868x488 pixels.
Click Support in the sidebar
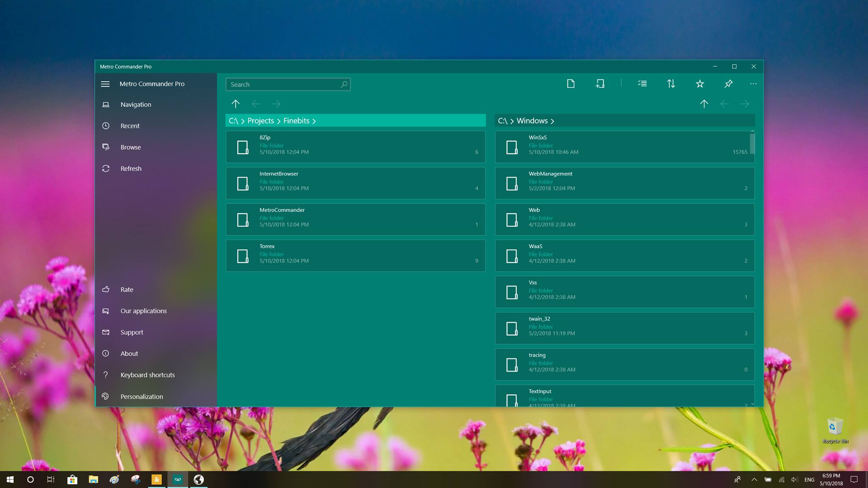point(156,332)
